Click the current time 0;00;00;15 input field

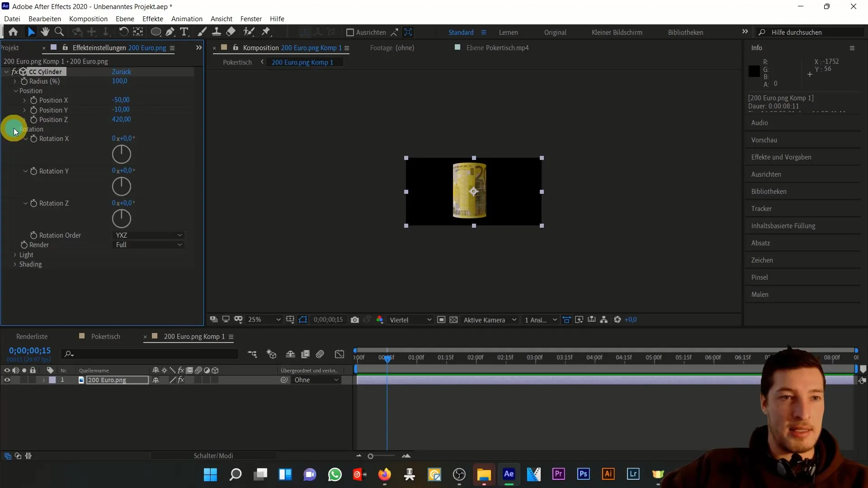pyautogui.click(x=29, y=350)
